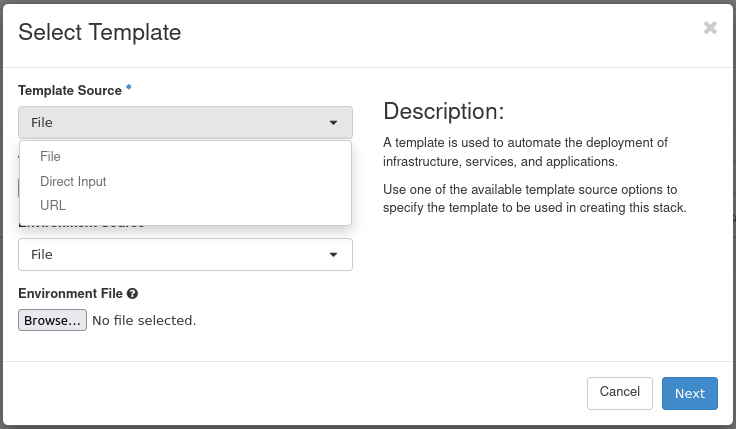736x429 pixels.
Task: Click the Template Source dropdown arrow
Action: tap(333, 123)
